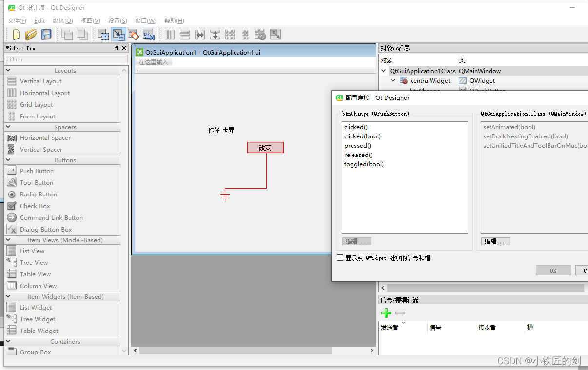Image resolution: width=588 pixels, height=370 pixels.
Task: Expand the centralWidget tree item
Action: click(x=393, y=80)
